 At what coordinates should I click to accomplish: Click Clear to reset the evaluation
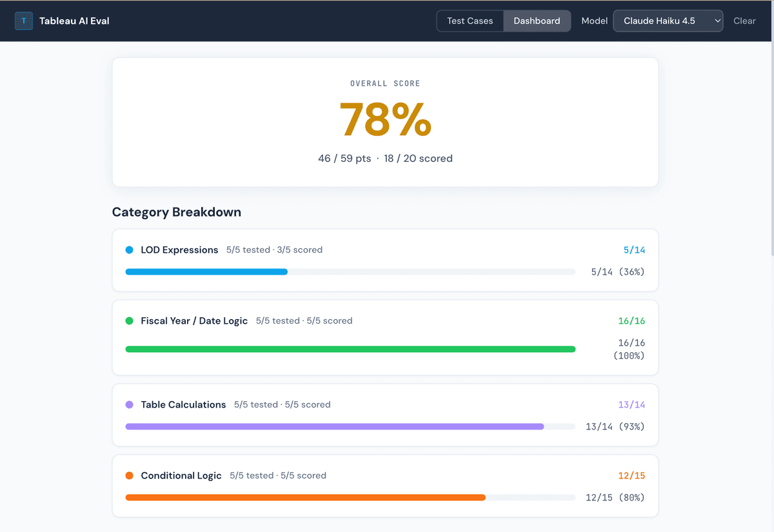click(744, 21)
